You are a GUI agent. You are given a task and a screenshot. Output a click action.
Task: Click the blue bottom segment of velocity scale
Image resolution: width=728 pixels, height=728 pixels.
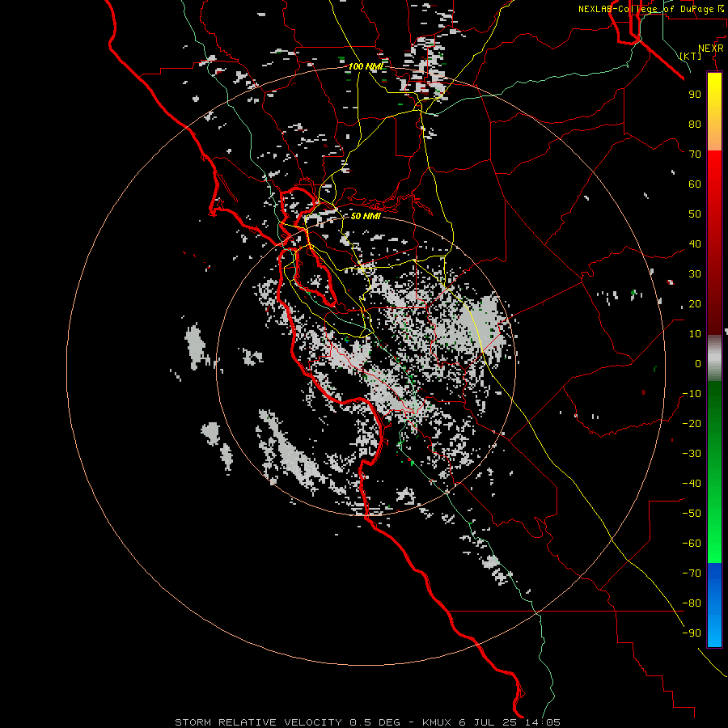(714, 605)
